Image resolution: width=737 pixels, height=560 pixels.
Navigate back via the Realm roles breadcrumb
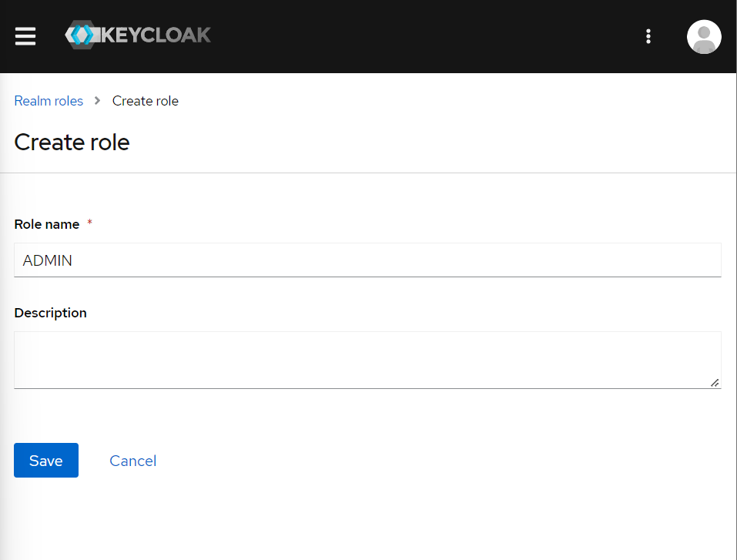tap(49, 101)
